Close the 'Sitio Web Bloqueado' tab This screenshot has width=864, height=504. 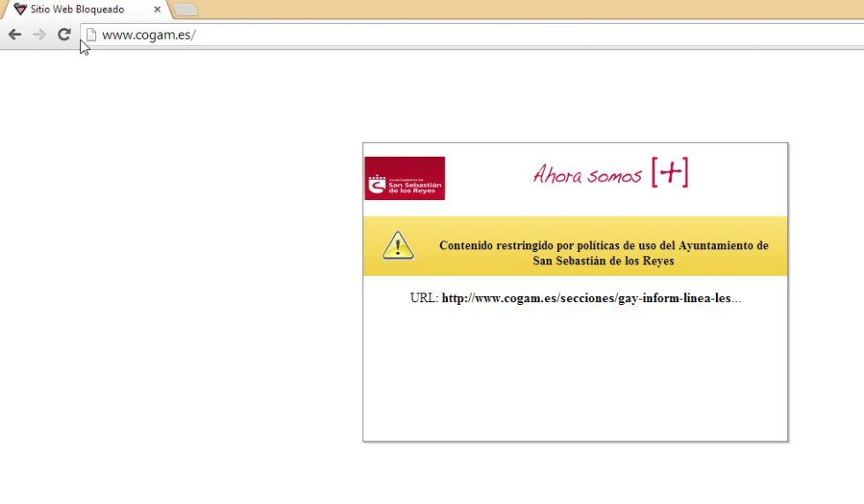coord(157,10)
